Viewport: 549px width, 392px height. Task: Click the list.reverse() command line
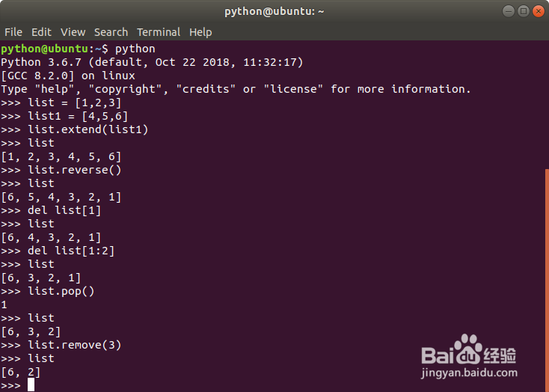click(x=75, y=170)
